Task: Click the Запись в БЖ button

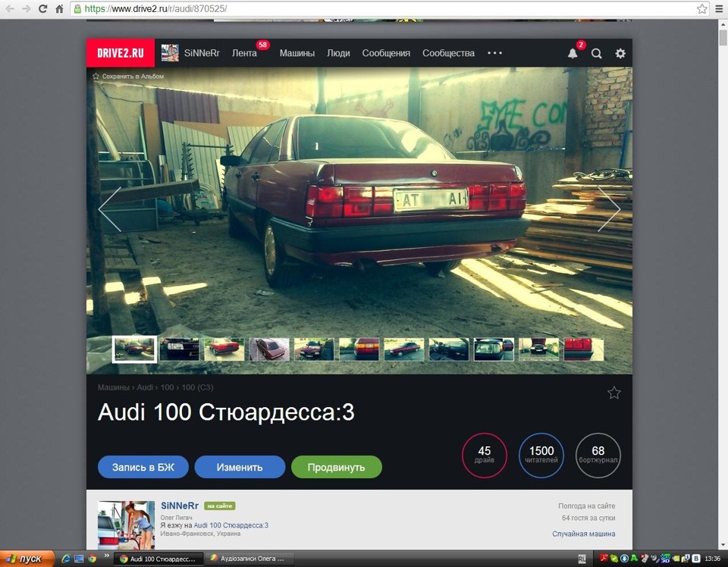Action: [x=143, y=467]
